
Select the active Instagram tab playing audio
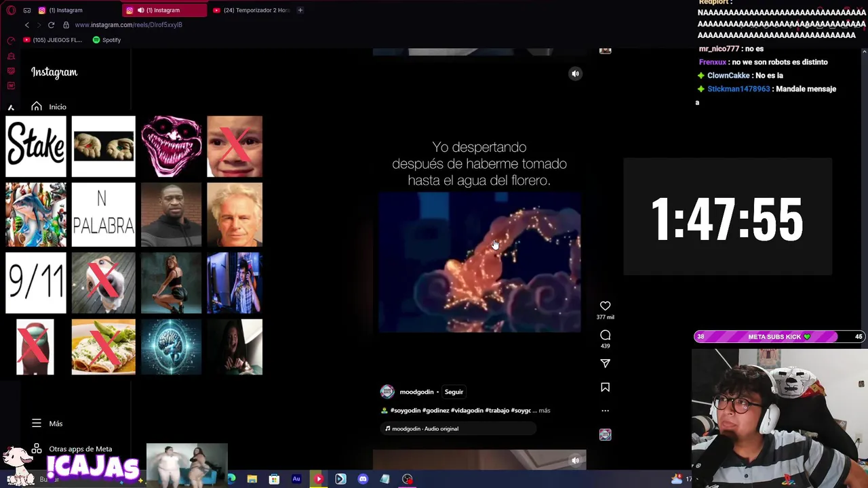(x=165, y=10)
